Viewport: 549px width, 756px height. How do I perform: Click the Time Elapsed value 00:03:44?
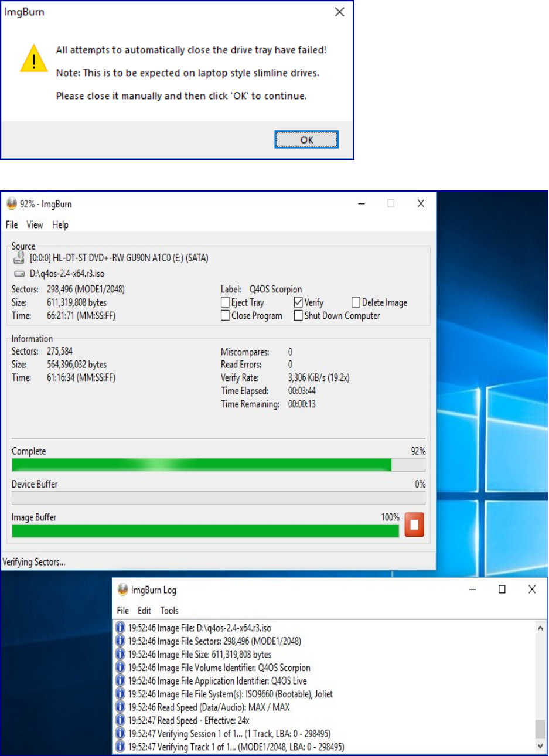pyautogui.click(x=302, y=391)
